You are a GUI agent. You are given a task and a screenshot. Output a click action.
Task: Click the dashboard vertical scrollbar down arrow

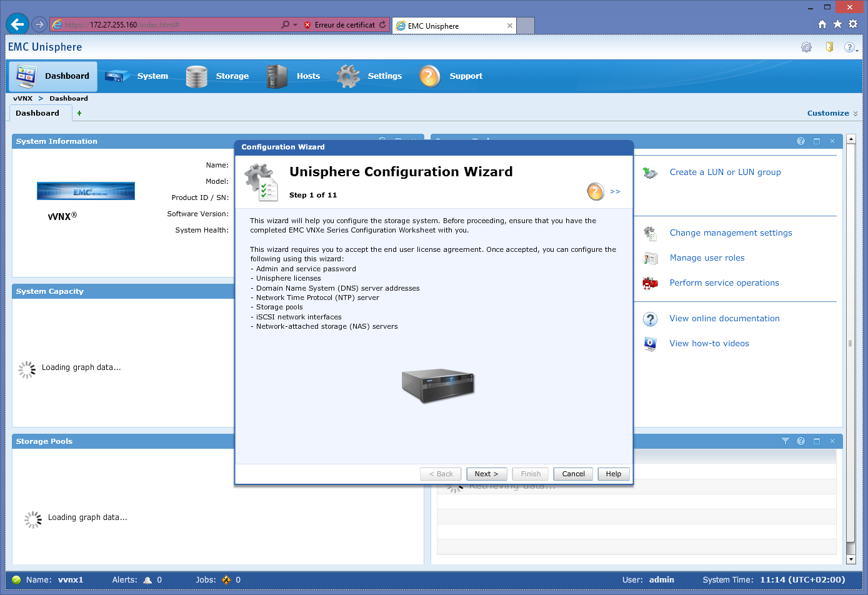[851, 559]
